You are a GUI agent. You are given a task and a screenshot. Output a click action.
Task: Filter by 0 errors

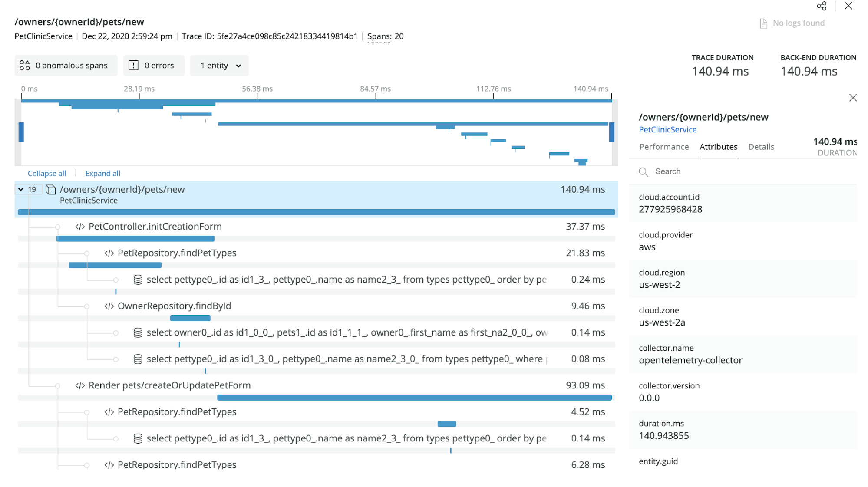pos(154,66)
